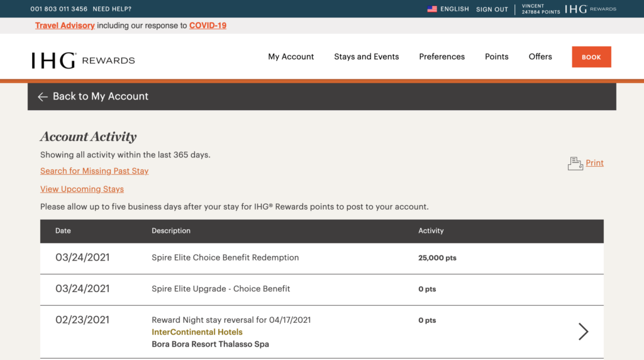Screen dimensions: 644x360
Task: Open InterContinental Hotels link
Action: click(x=197, y=332)
